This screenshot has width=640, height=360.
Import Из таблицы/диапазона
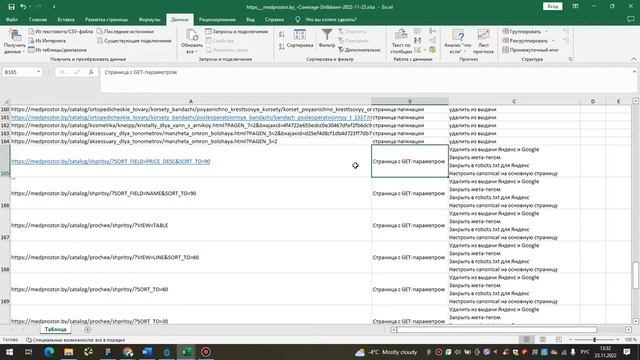(57, 50)
